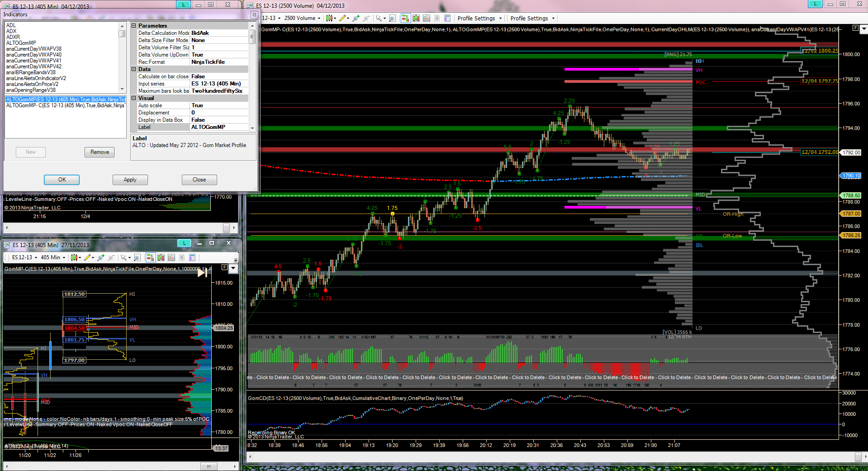Viewport: 868px width, 471px height.
Task: Collapse the Data section
Action: (x=134, y=69)
